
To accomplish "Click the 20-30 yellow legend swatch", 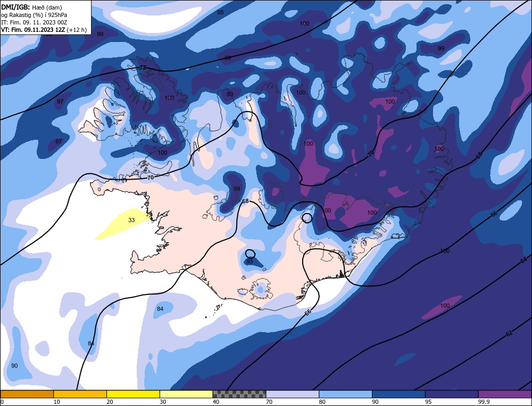I will pos(133,394).
